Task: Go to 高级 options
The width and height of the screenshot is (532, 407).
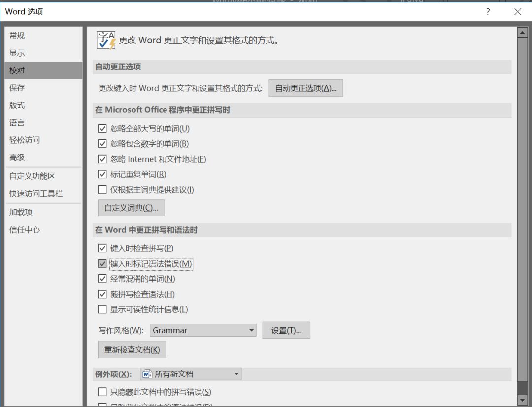Action: click(x=43, y=158)
